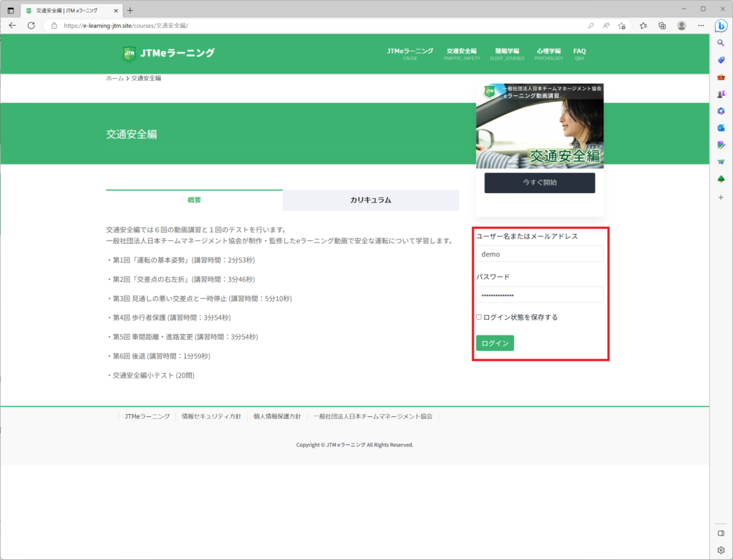Screen dimensions: 733x560
Task: Open the Outlook icon in Edge sidebar
Action: [721, 128]
